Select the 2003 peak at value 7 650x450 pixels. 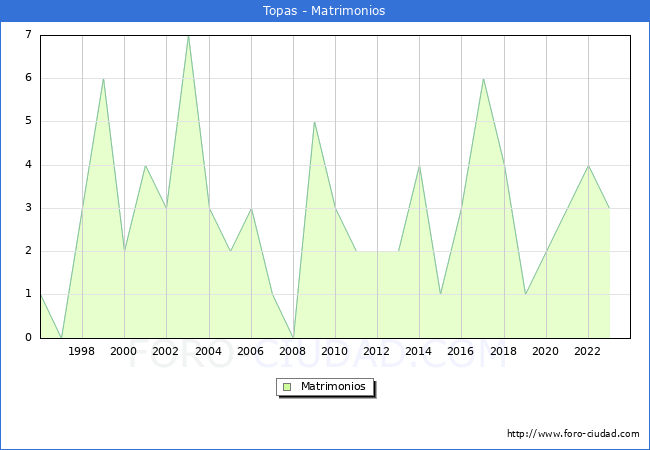(188, 36)
